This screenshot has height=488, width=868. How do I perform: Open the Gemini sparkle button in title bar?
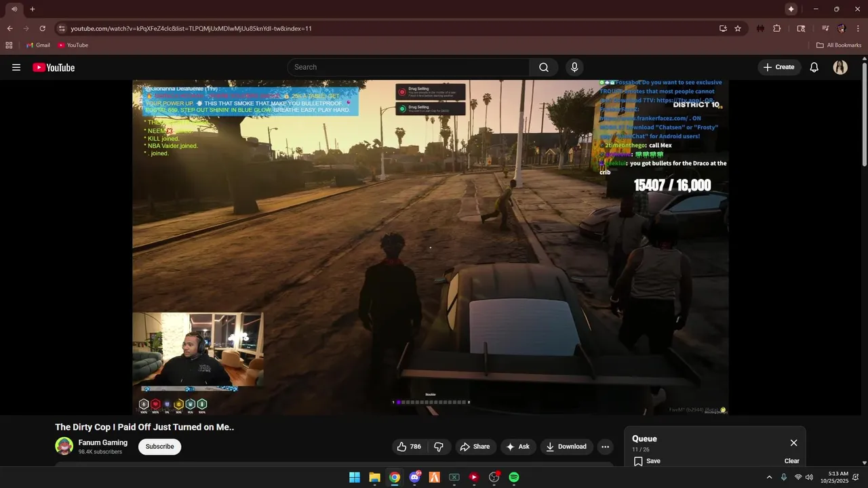point(791,9)
